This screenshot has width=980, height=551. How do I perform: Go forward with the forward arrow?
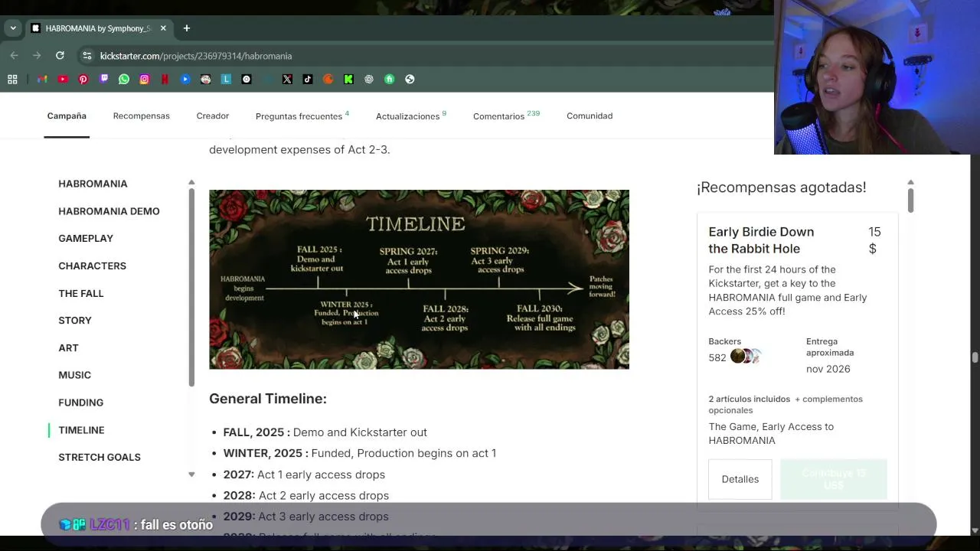click(37, 56)
